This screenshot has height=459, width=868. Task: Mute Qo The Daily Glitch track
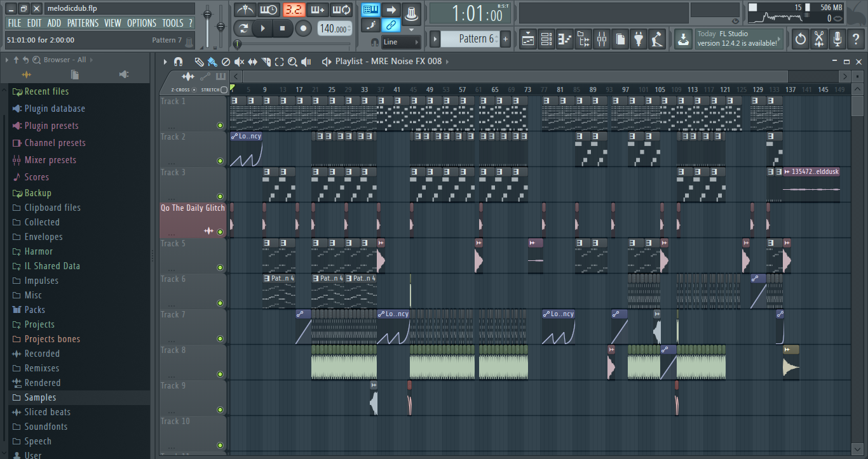220,232
